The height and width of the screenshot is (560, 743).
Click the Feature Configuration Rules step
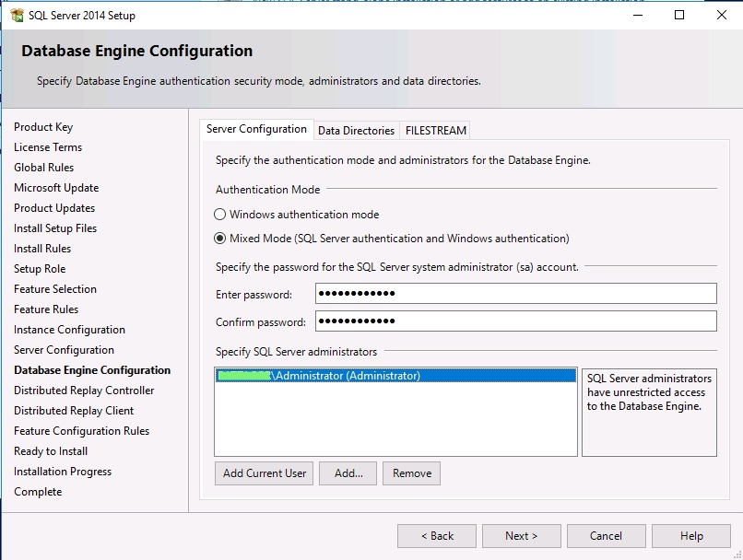[81, 431]
